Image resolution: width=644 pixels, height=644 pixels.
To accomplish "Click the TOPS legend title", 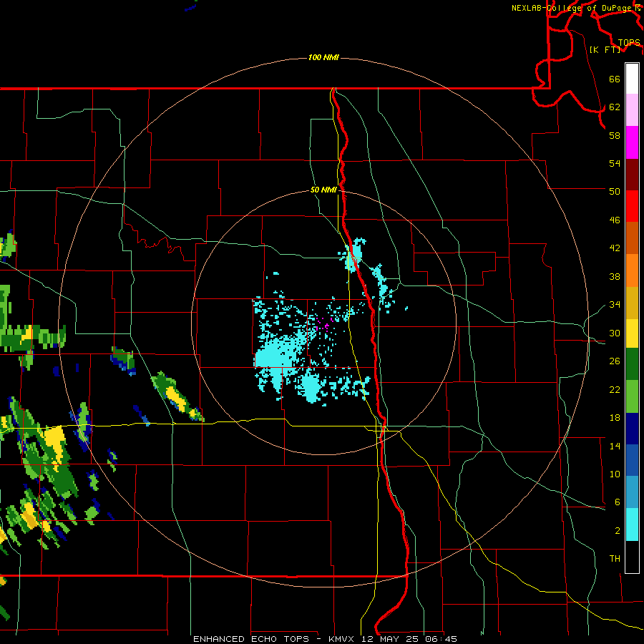I will 629,43.
